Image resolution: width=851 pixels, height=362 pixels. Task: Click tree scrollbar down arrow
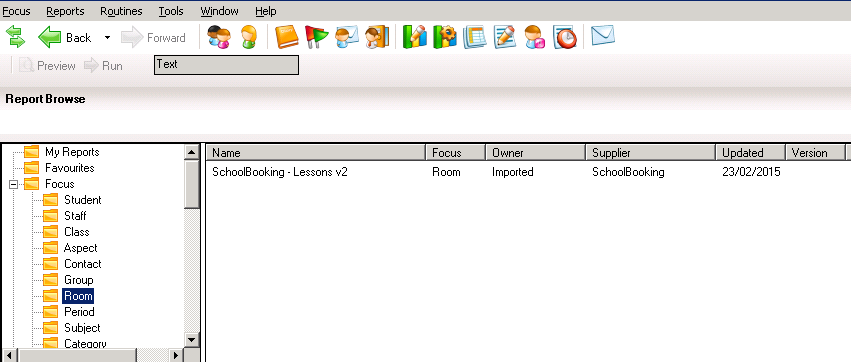pos(192,340)
